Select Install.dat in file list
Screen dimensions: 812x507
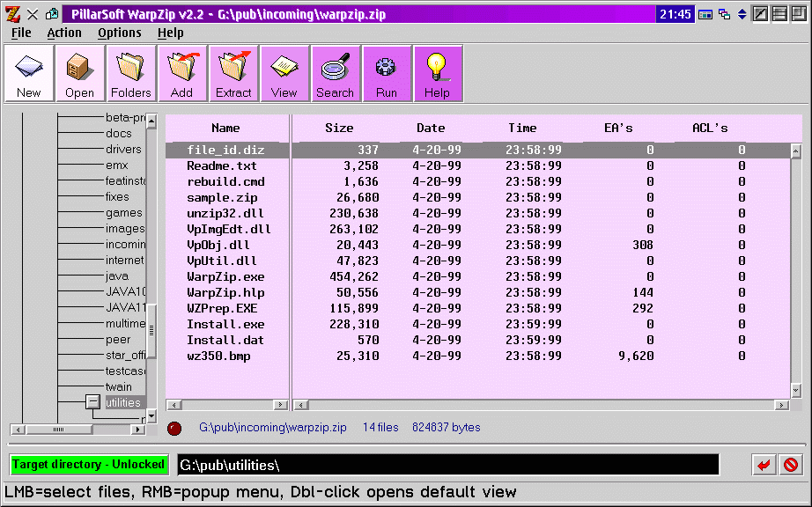(x=225, y=340)
